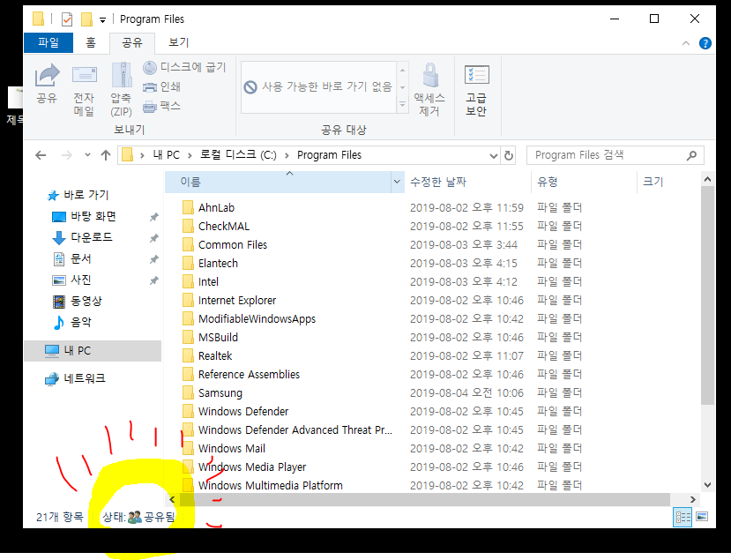Select Burn to disc (디스크에 굽기)
This screenshot has width=731, height=560.
point(184,68)
